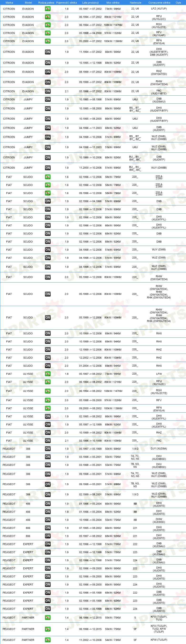Click the ON icon in the Scudo 12.2002 row

coord(48,358)
